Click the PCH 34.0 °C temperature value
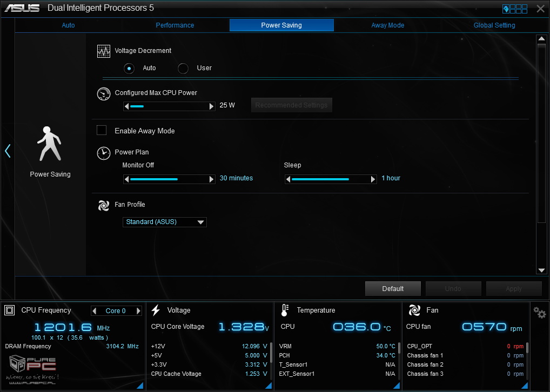550x392 pixels. click(386, 355)
